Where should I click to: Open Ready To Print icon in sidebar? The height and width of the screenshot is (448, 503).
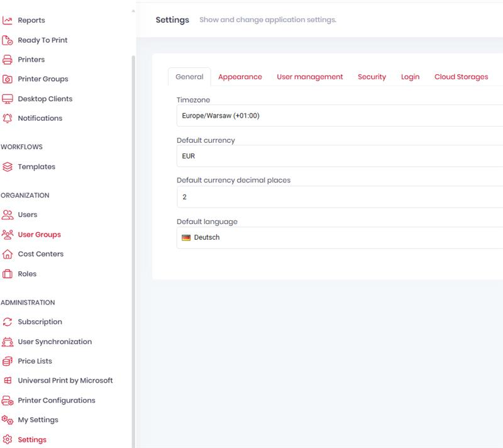[8, 40]
